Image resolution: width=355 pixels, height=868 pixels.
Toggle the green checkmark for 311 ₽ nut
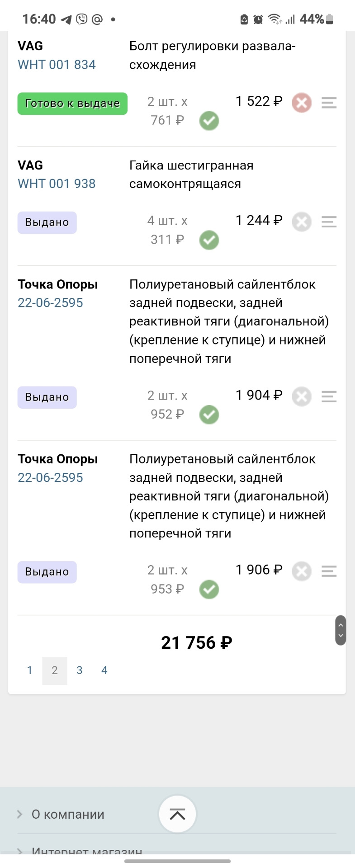(209, 240)
